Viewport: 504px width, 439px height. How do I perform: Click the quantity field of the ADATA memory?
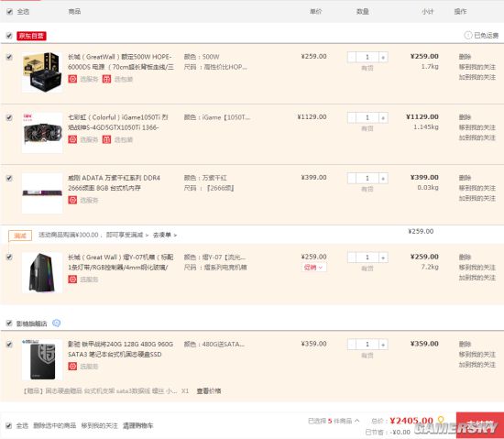[x=367, y=178]
